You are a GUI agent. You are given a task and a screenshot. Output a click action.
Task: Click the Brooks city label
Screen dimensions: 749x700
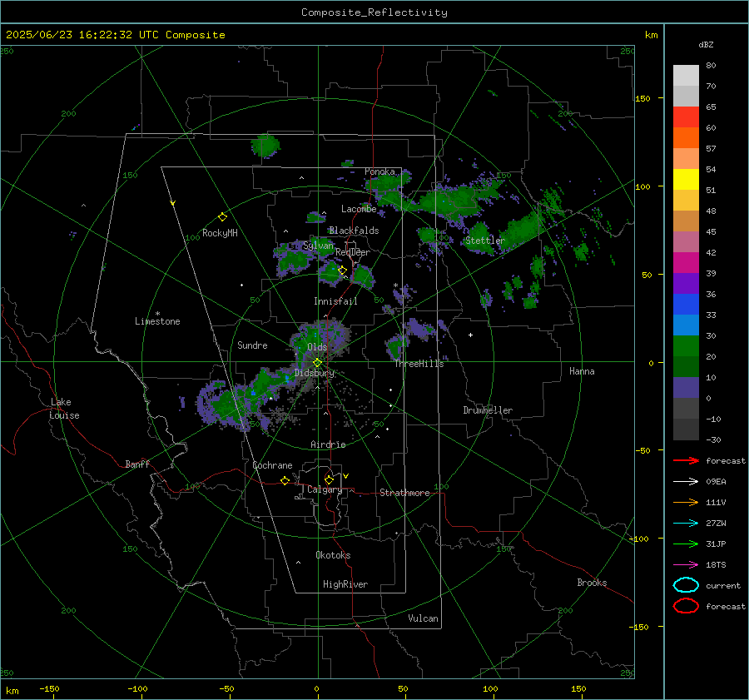pos(592,583)
